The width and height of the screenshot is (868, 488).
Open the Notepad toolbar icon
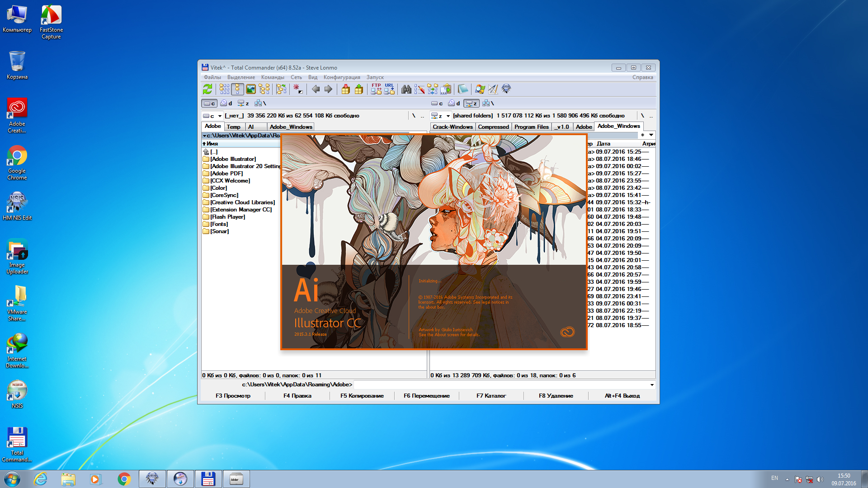(463, 89)
